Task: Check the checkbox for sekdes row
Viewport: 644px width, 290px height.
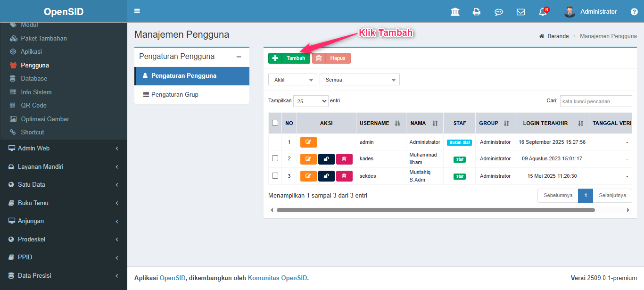Action: [275, 176]
